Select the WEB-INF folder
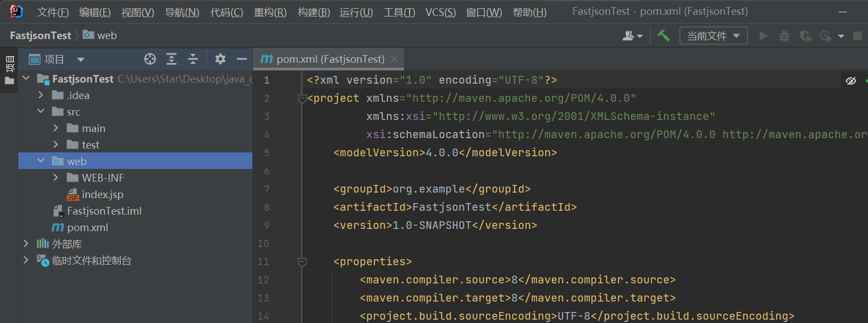 [103, 178]
